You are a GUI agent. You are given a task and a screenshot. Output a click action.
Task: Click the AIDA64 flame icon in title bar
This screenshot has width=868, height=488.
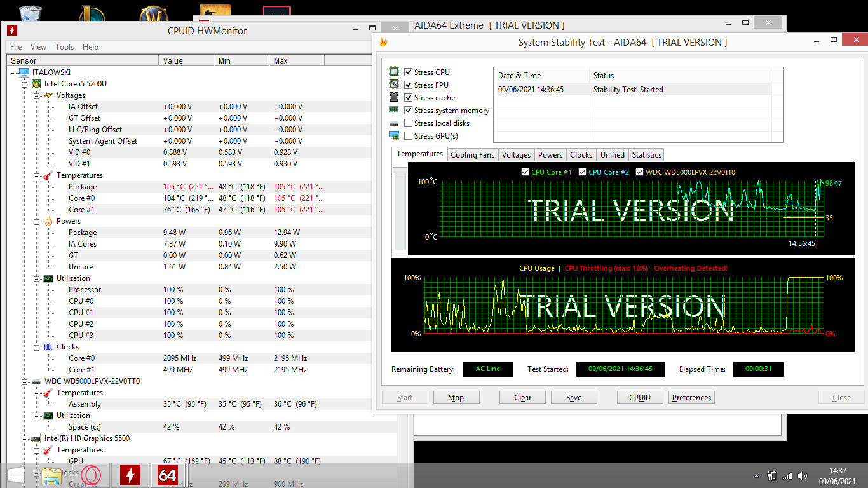383,43
